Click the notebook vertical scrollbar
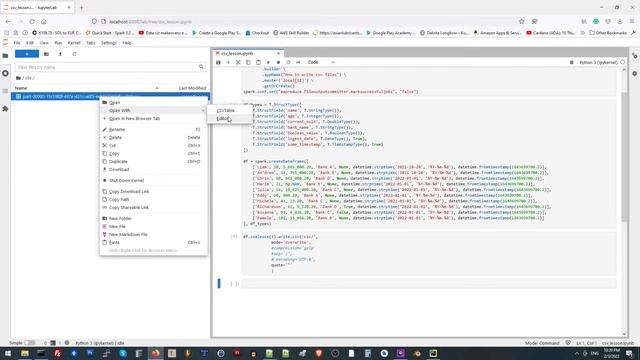640x360 pixels. [624, 157]
